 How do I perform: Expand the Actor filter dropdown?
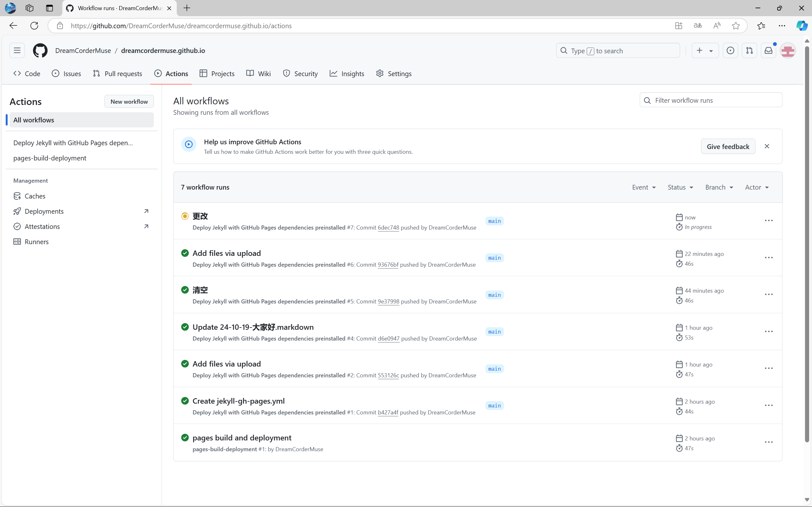[x=757, y=187]
